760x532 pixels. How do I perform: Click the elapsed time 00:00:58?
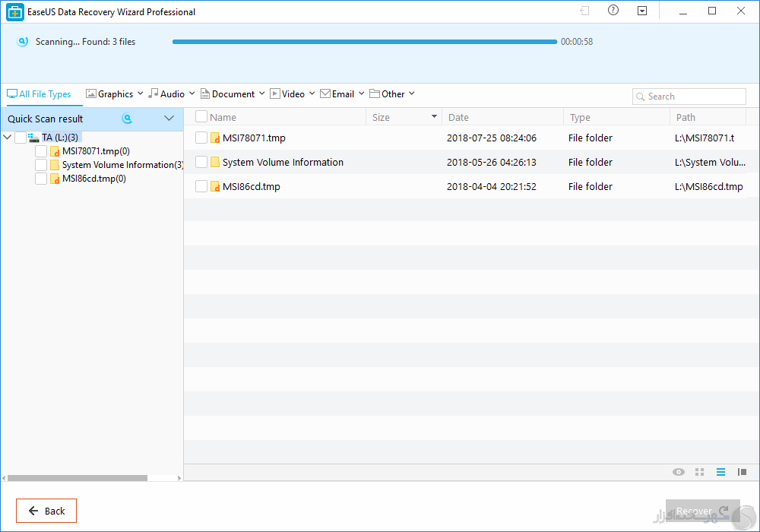(577, 42)
